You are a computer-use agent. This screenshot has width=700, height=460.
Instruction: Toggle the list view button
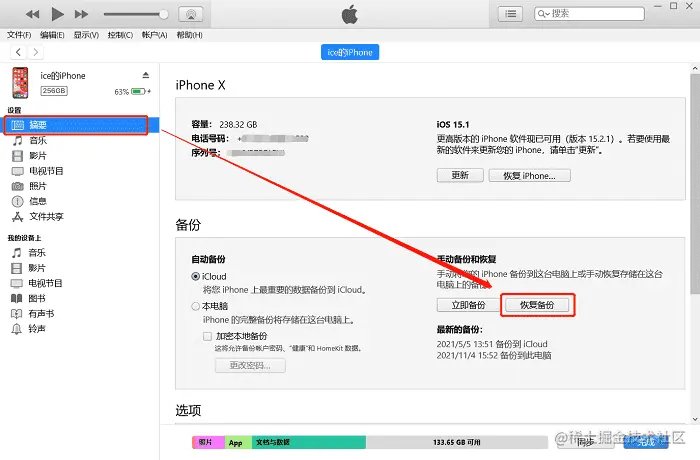[x=510, y=14]
